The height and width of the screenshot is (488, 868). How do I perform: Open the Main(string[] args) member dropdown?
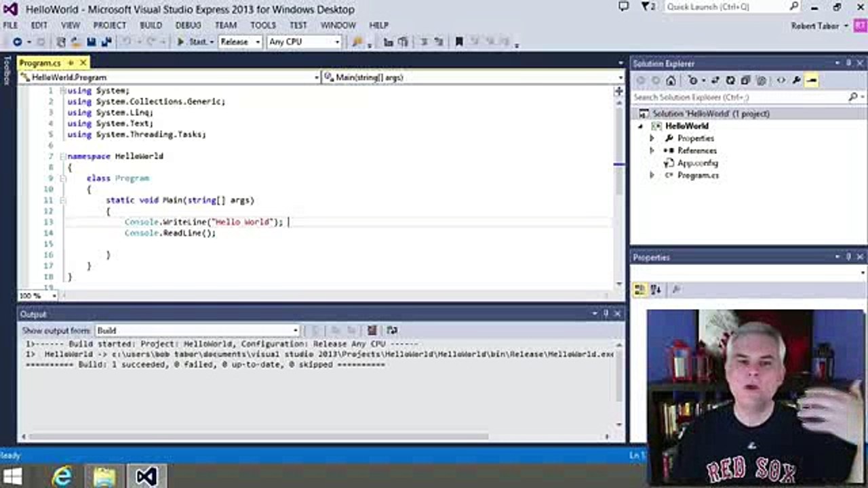473,78
